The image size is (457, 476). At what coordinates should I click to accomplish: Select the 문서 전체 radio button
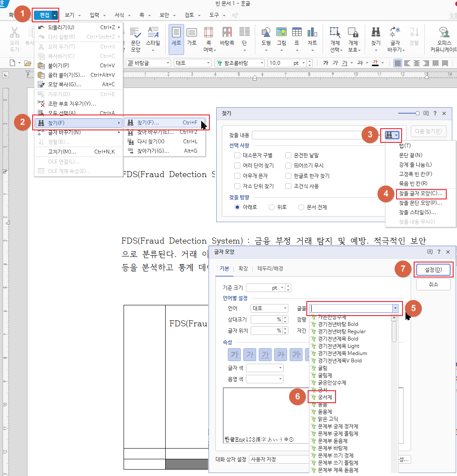301,207
